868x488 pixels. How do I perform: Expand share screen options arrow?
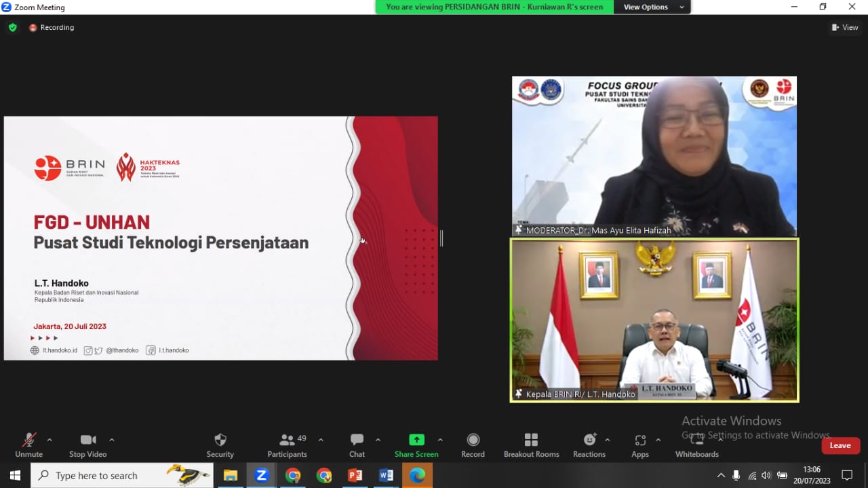pos(440,440)
